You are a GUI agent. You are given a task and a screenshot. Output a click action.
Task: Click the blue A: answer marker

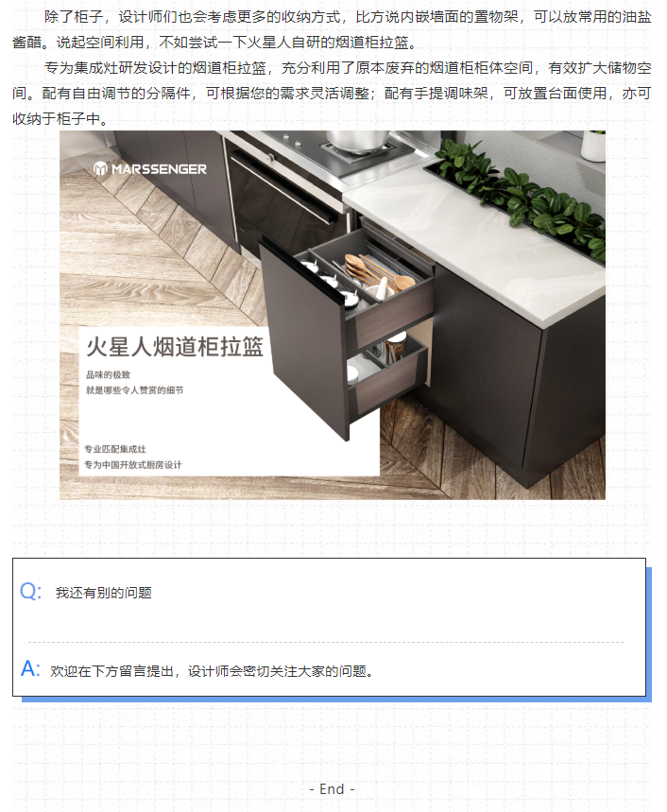[x=30, y=668]
